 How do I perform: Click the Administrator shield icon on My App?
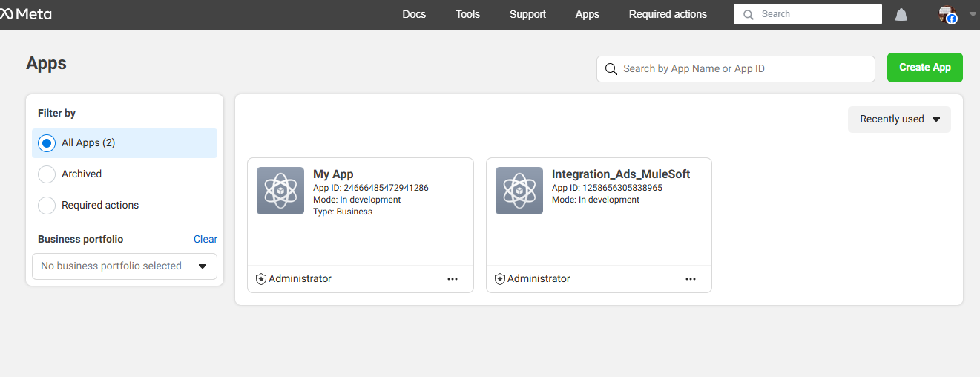click(x=261, y=279)
